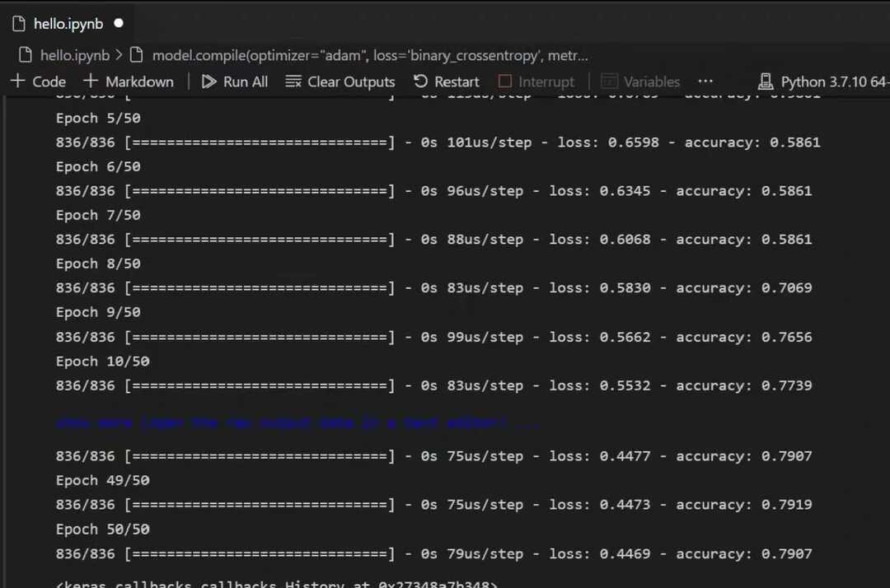890x588 pixels.
Task: Click plus icon to add Code cell
Action: coord(17,81)
